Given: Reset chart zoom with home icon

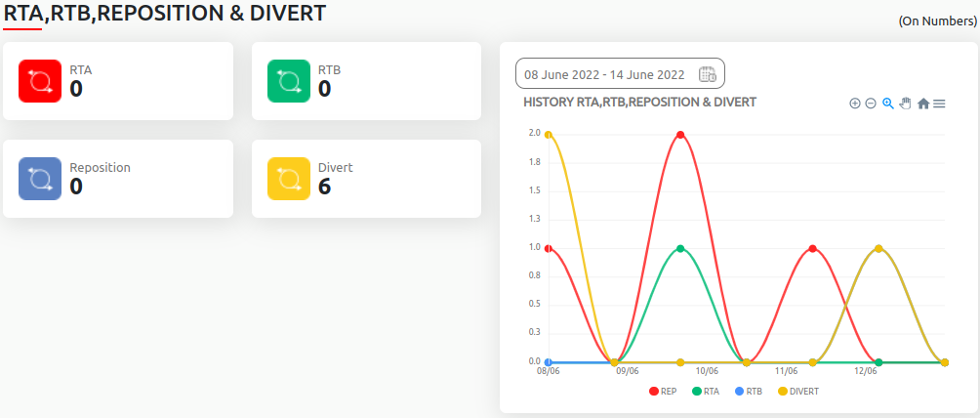Looking at the screenshot, I should tap(922, 104).
